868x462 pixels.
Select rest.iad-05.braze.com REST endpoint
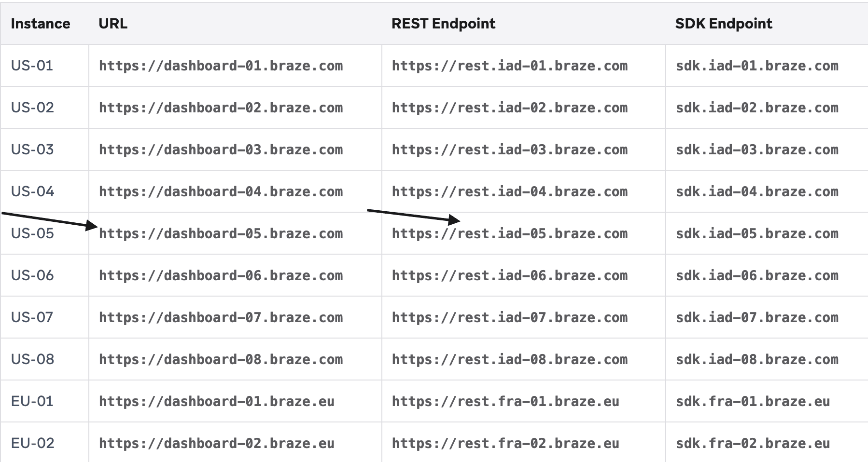click(510, 233)
